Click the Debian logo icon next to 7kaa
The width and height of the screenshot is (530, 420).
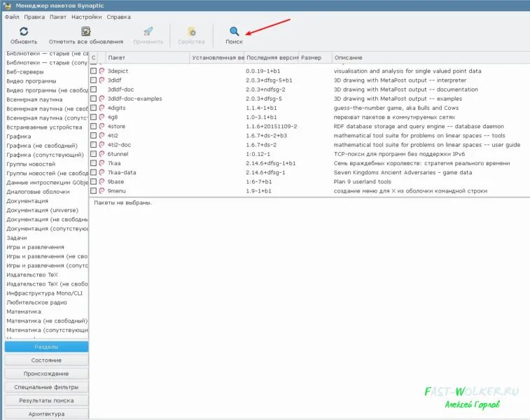tap(102, 163)
